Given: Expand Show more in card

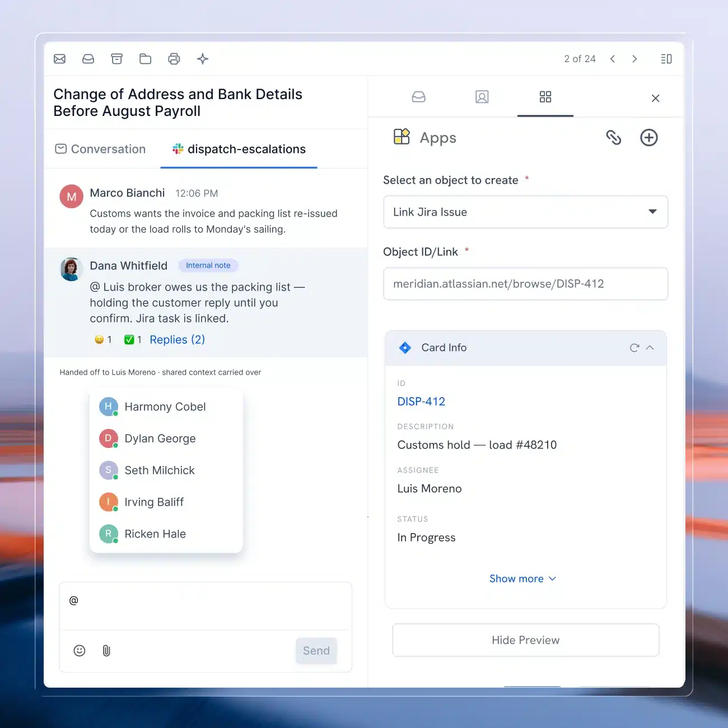Looking at the screenshot, I should (522, 578).
